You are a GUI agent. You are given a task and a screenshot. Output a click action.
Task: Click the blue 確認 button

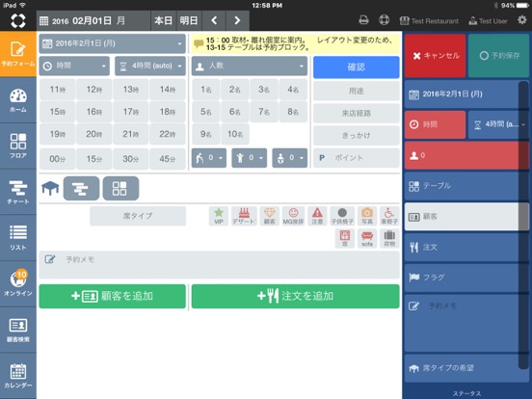(357, 67)
